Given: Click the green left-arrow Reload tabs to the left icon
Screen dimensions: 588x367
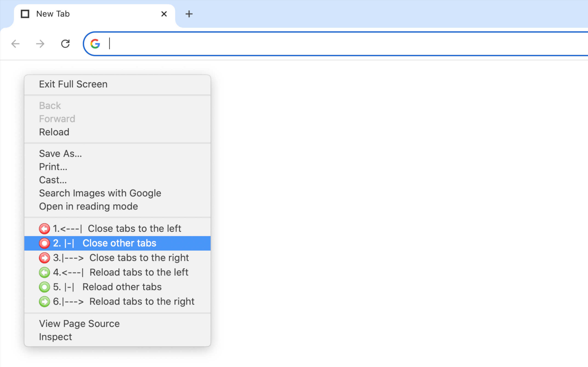Looking at the screenshot, I should click(x=45, y=272).
